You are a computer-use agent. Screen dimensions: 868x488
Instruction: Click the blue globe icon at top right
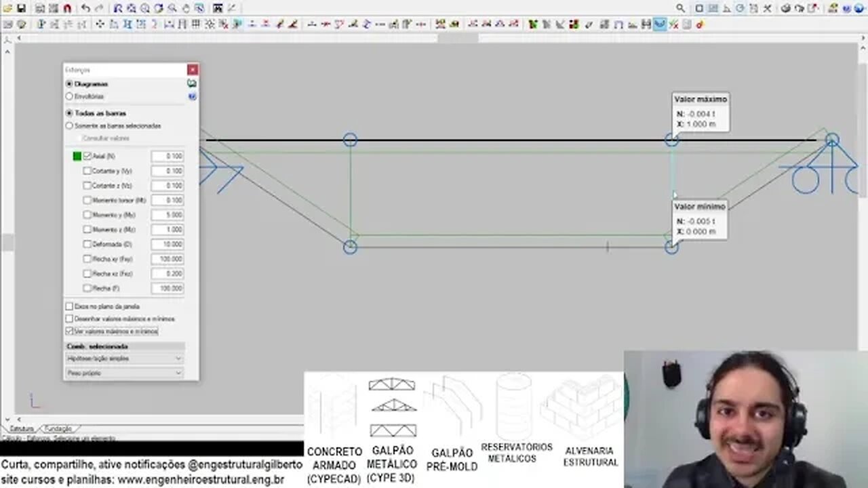859,8
